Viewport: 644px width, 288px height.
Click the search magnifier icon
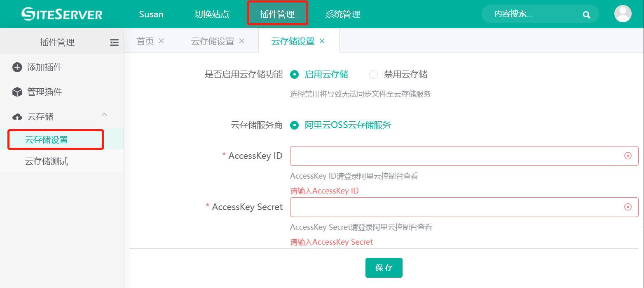[x=586, y=15]
